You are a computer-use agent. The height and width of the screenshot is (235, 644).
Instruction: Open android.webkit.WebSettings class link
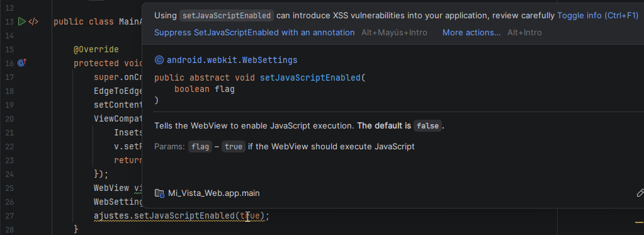(x=232, y=60)
